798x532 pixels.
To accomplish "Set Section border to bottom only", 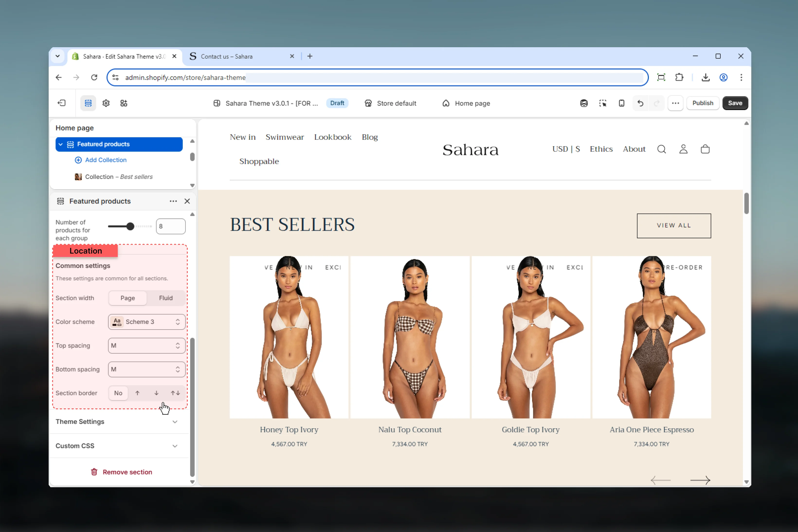I will [156, 393].
